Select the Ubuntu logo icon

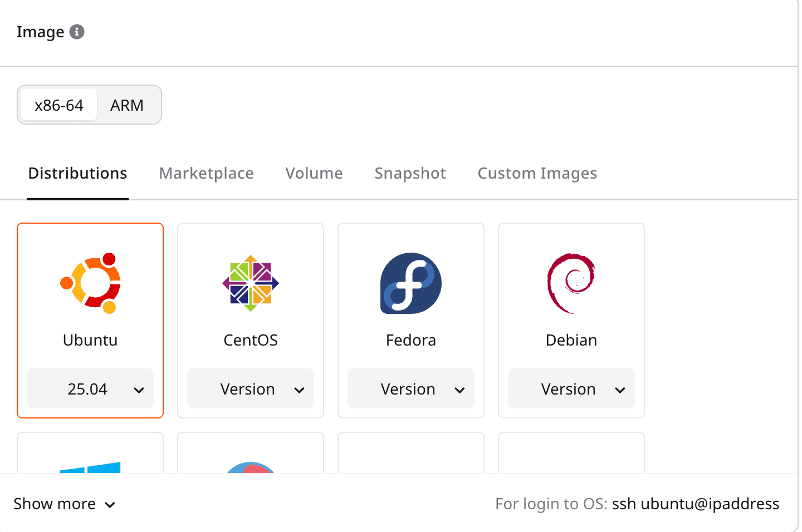[90, 283]
